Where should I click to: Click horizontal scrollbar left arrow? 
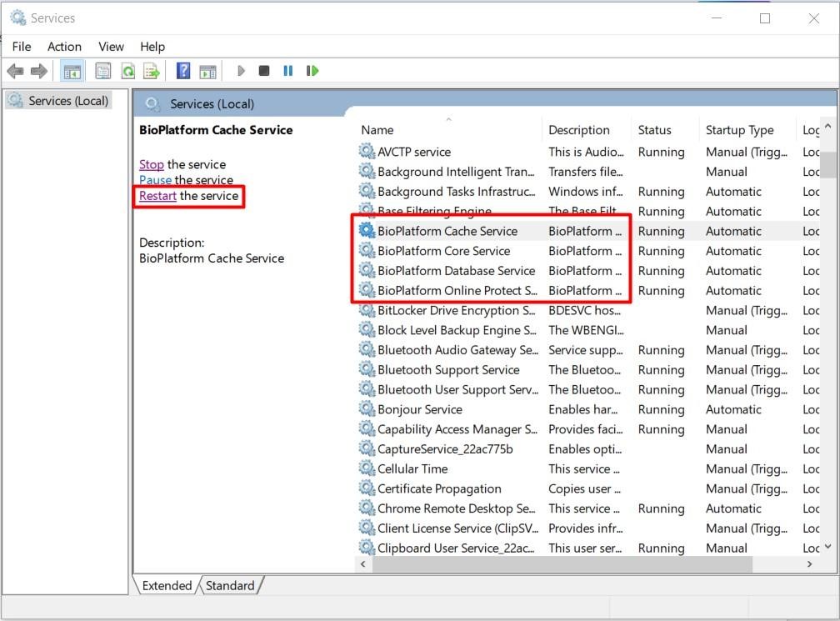(x=363, y=563)
